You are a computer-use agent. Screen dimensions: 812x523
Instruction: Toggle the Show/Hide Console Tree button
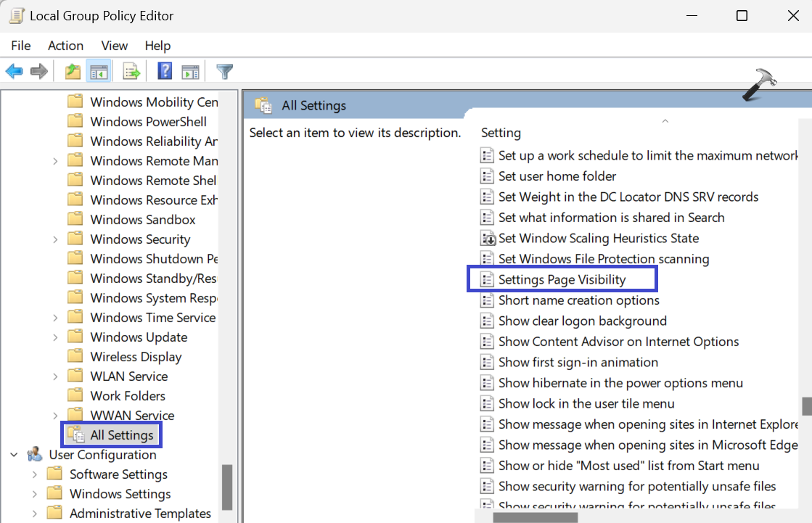click(x=99, y=71)
